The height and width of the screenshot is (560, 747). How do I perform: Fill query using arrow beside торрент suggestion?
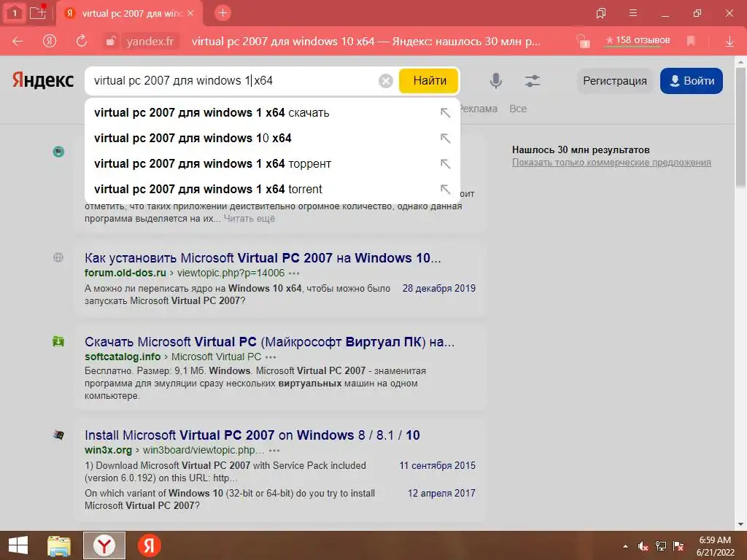click(x=445, y=164)
